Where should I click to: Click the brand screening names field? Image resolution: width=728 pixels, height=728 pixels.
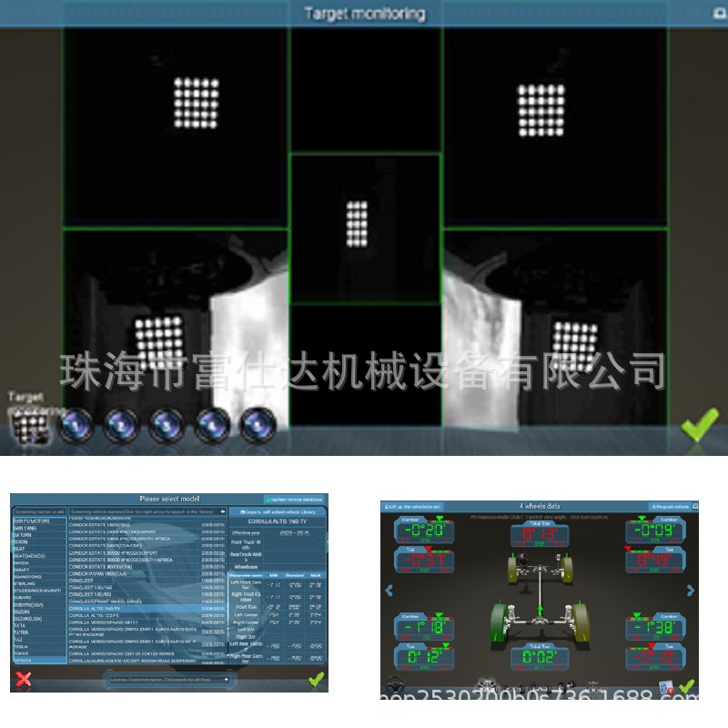coord(40,511)
